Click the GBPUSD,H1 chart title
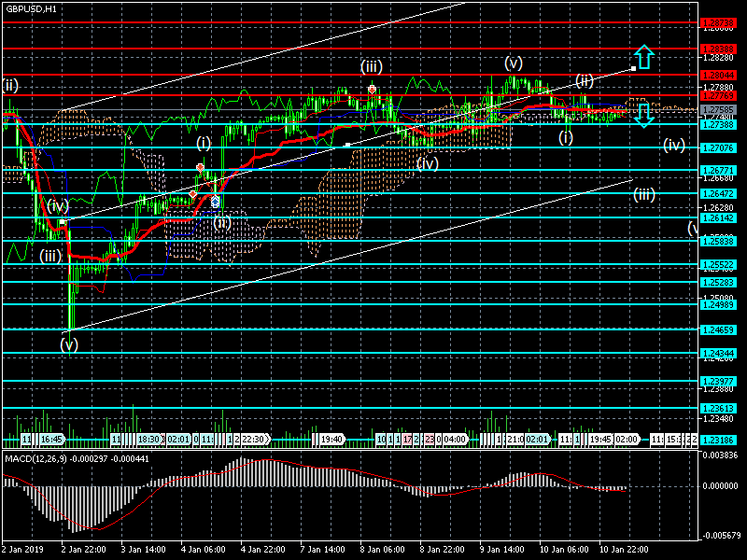This screenshot has width=747, height=560. click(31, 8)
